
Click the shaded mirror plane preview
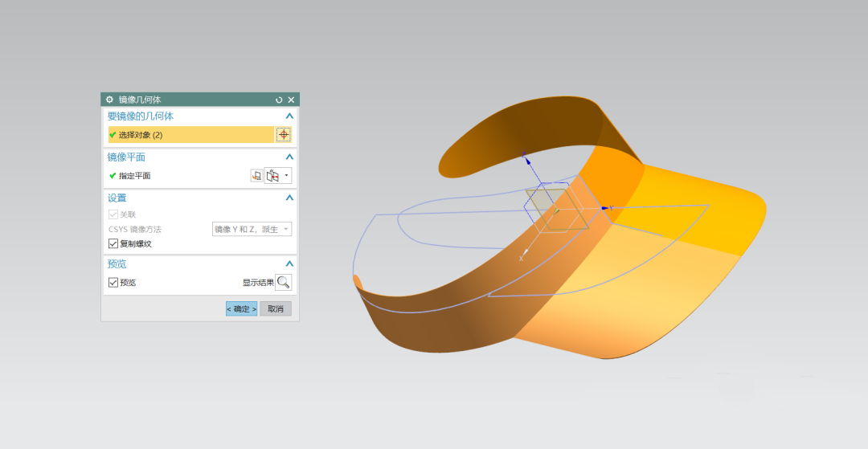click(x=556, y=209)
